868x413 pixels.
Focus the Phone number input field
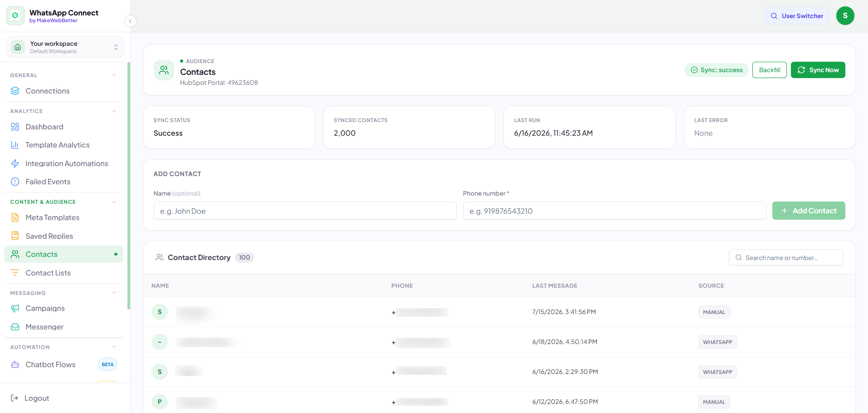coord(614,211)
